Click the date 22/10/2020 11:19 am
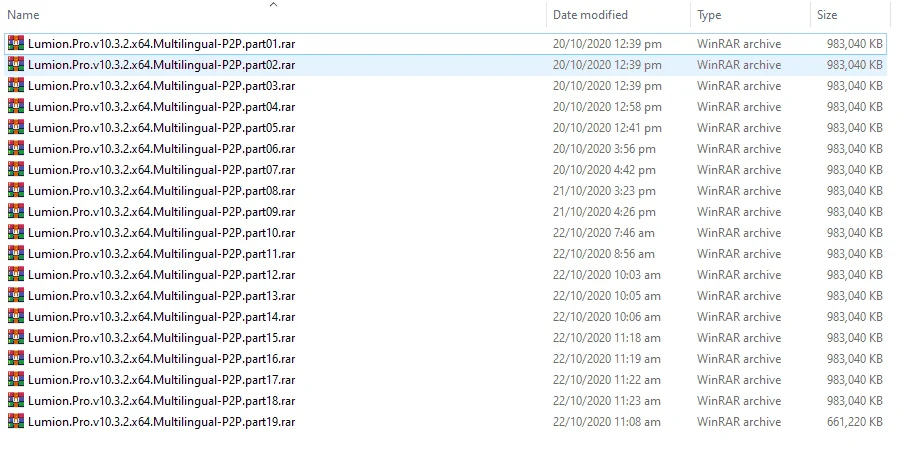 (606, 358)
